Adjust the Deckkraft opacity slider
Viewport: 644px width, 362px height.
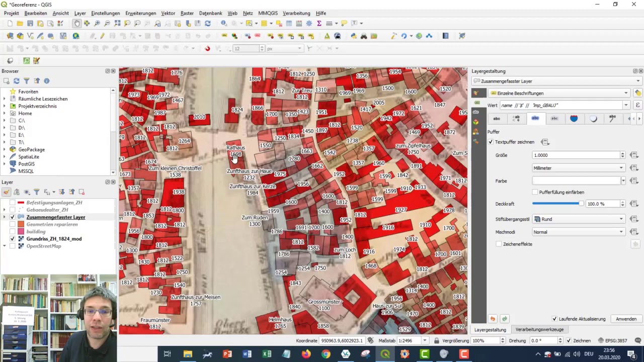pos(557,204)
